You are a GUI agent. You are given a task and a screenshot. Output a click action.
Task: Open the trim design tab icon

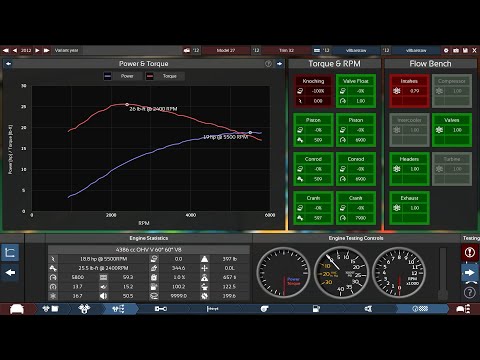pyautogui.click(x=463, y=309)
